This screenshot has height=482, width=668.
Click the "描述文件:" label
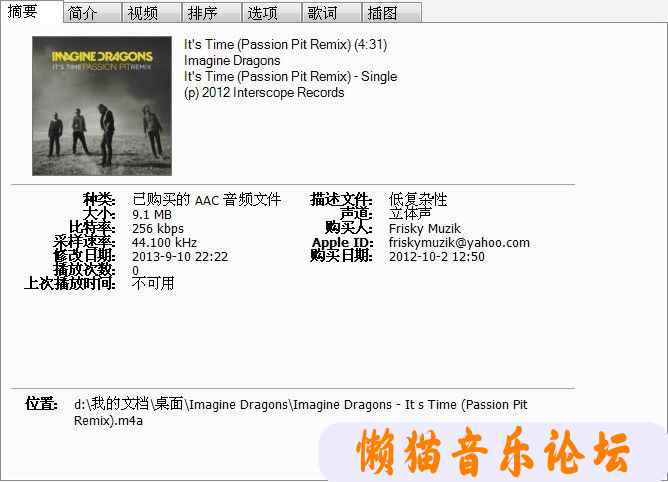tap(342, 199)
